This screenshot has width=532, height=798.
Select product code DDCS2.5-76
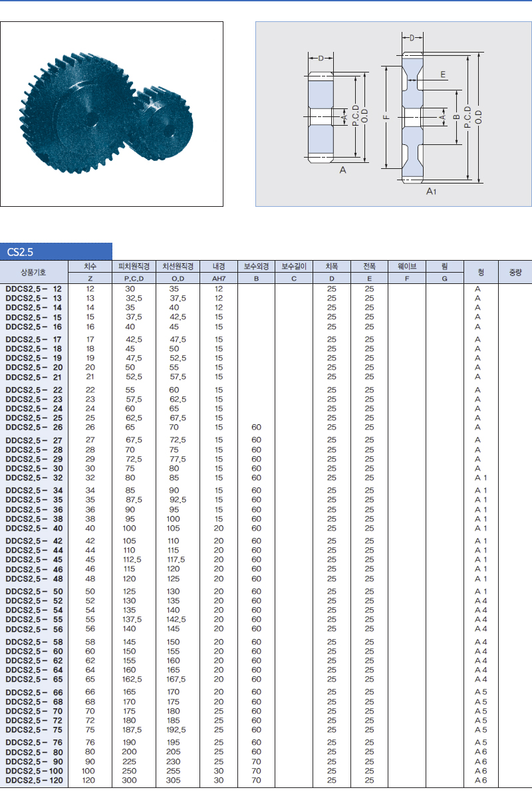point(33,742)
